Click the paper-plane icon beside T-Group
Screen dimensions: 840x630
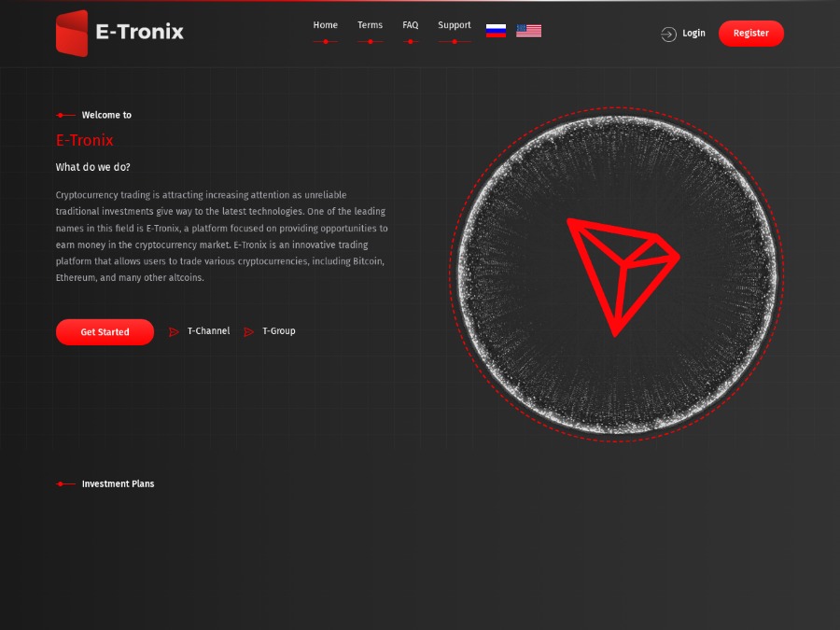tap(248, 332)
